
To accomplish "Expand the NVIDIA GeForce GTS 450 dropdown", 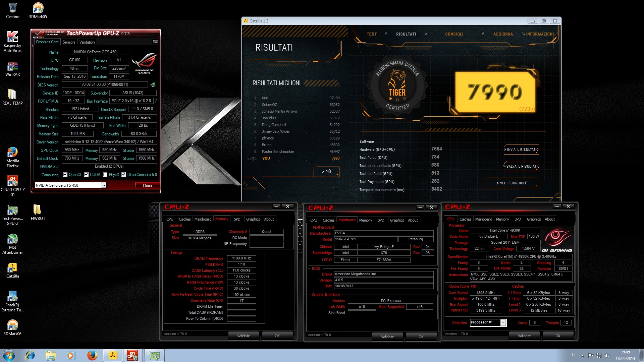I will (104, 185).
